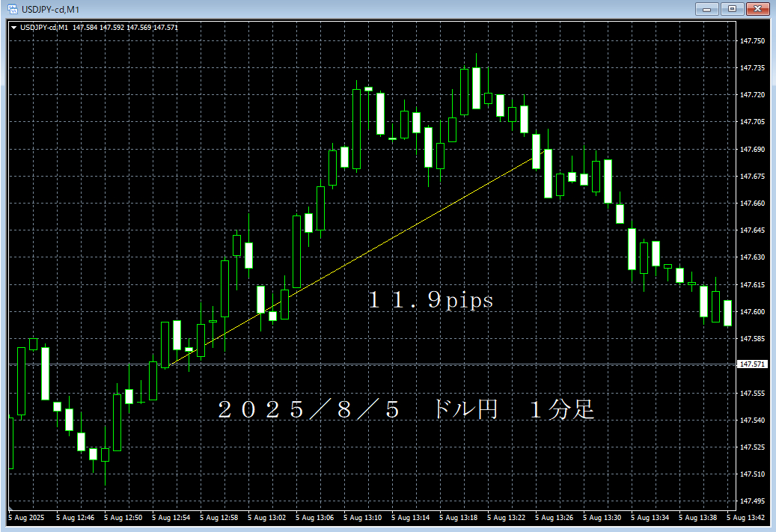This screenshot has width=776, height=532.
Task: Click the '5 Aug 12:46' time axis label
Action: (x=76, y=518)
